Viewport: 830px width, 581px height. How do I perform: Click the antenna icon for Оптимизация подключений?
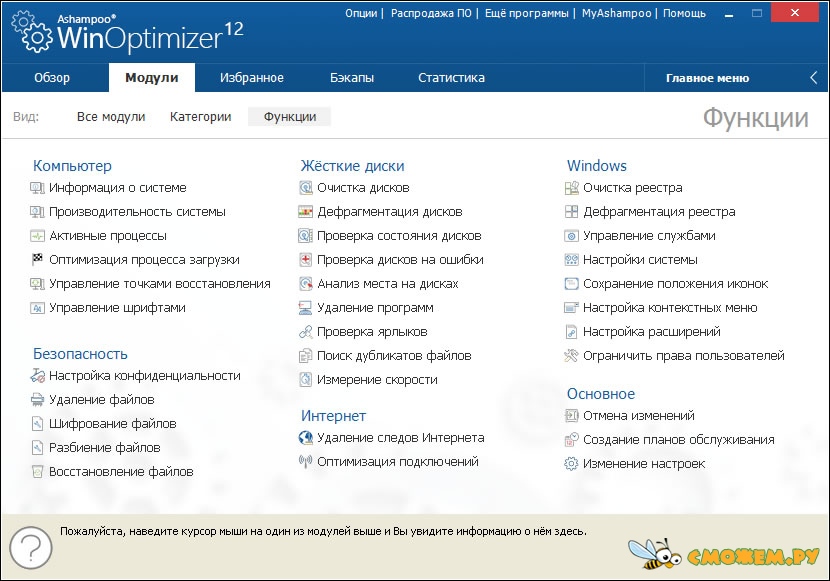tap(305, 462)
